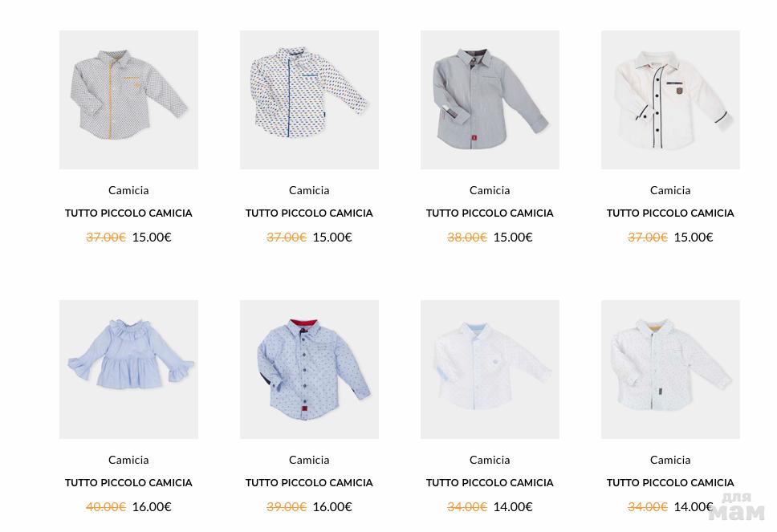Open the white patterned shirt with blue placket
This screenshot has width=777, height=532.
click(309, 99)
